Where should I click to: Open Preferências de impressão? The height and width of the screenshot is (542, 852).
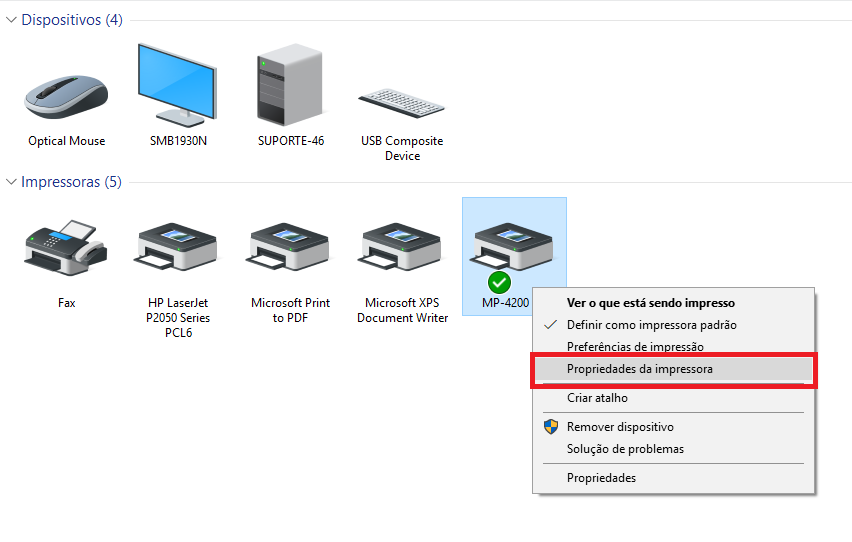(635, 346)
